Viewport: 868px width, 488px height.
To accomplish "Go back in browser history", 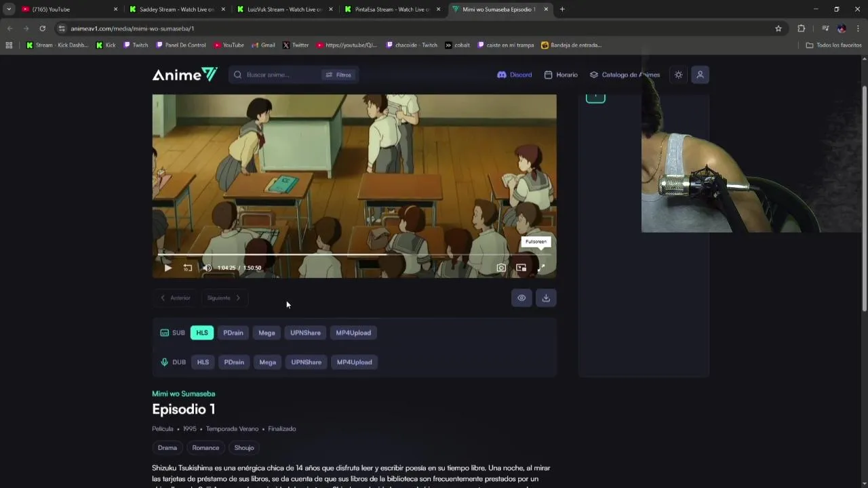I will 9,28.
